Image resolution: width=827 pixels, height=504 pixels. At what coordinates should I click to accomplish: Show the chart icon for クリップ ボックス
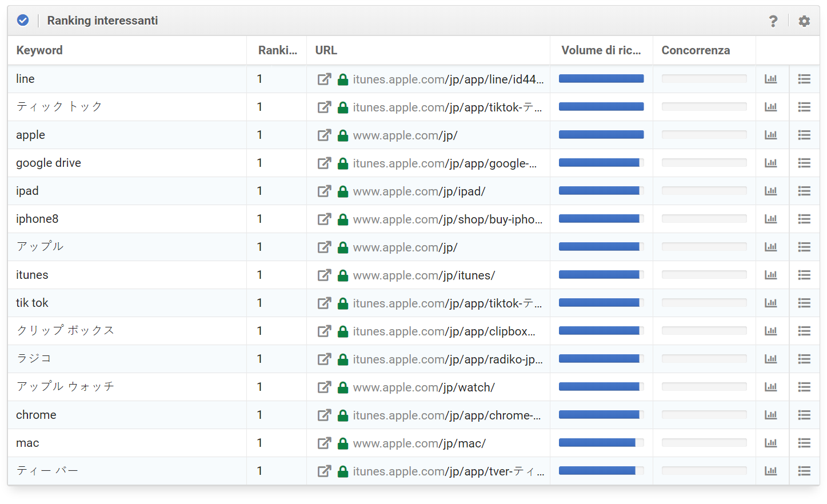[x=771, y=331]
